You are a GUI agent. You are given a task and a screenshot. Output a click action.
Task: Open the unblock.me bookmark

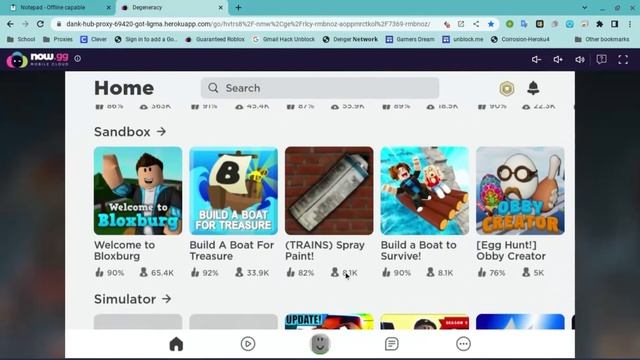point(463,39)
